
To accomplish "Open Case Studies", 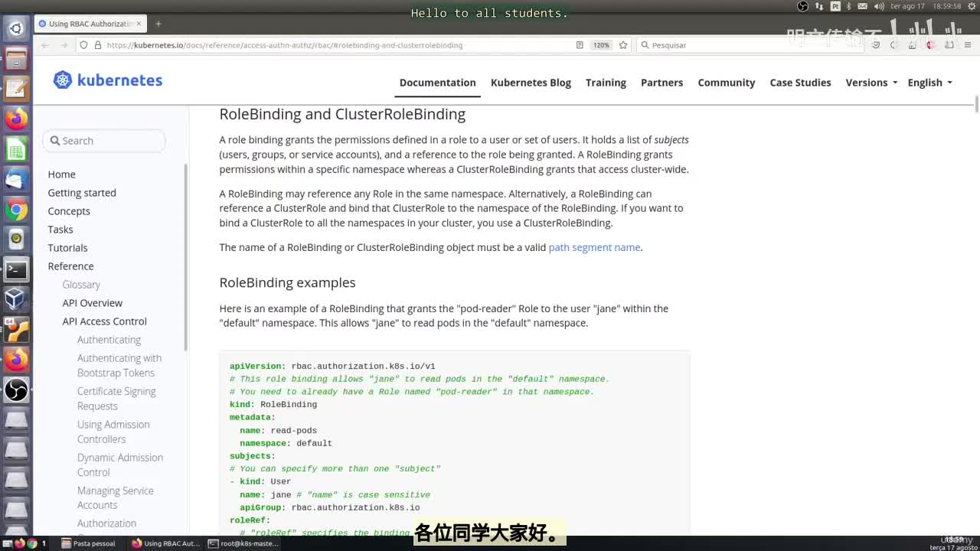I will [800, 83].
